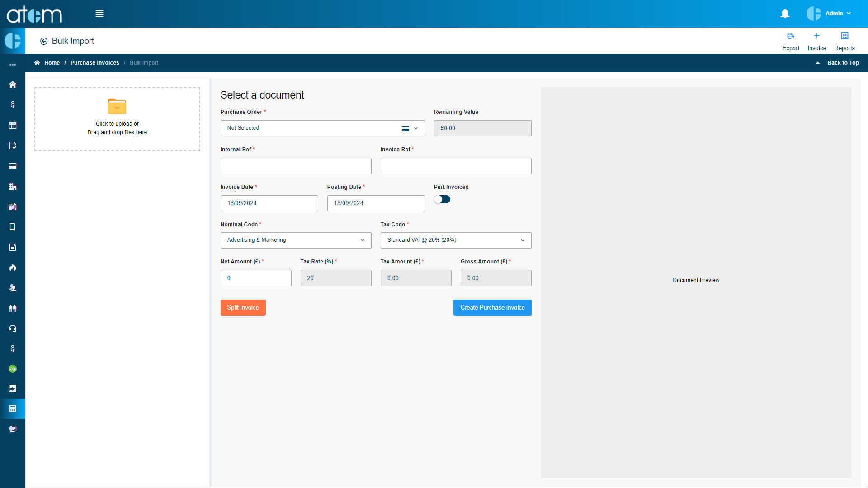
Task: Click the Home breadcrumb link
Action: (52, 63)
